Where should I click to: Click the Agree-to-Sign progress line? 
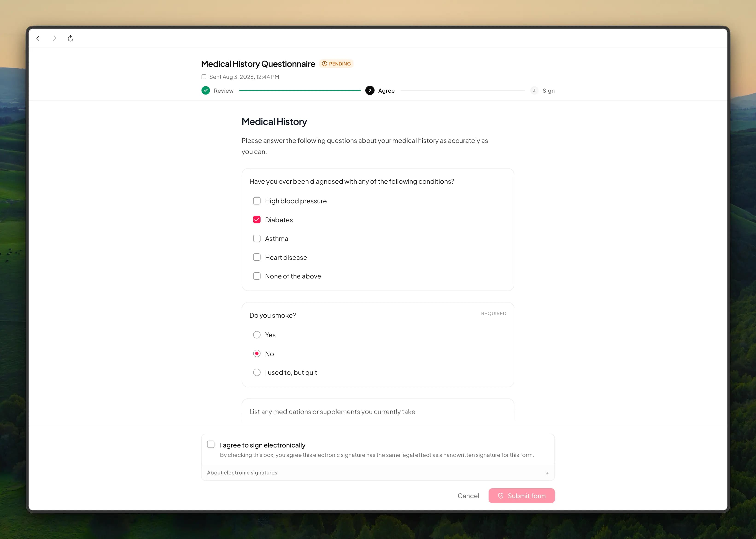(463, 90)
